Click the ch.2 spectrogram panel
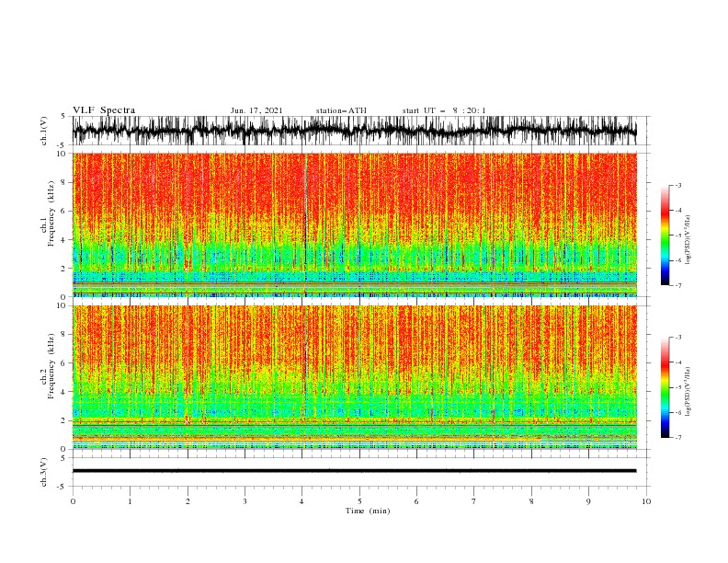This screenshot has height=563, width=728. pos(355,377)
